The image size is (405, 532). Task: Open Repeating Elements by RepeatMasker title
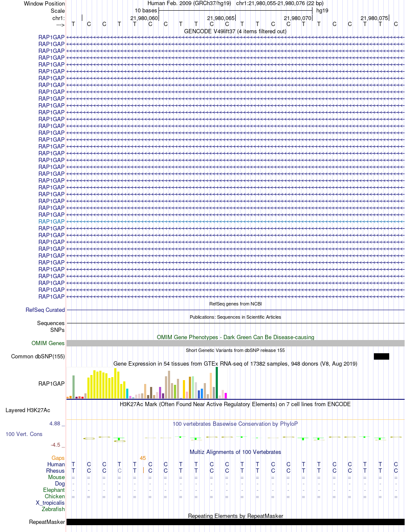(235, 516)
